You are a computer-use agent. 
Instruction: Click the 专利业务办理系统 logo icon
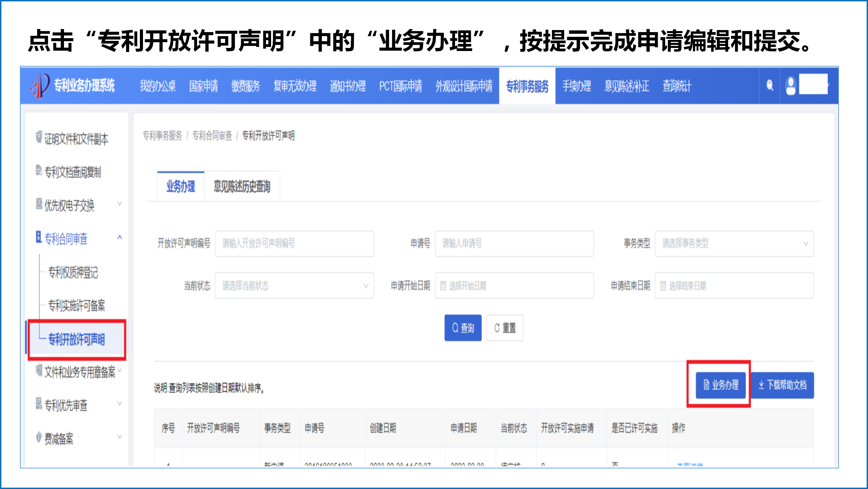pyautogui.click(x=40, y=85)
